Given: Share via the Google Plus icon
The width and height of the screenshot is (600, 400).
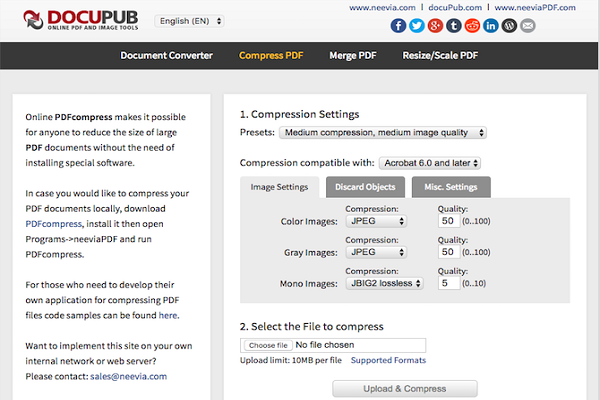Looking at the screenshot, I should [x=437, y=25].
